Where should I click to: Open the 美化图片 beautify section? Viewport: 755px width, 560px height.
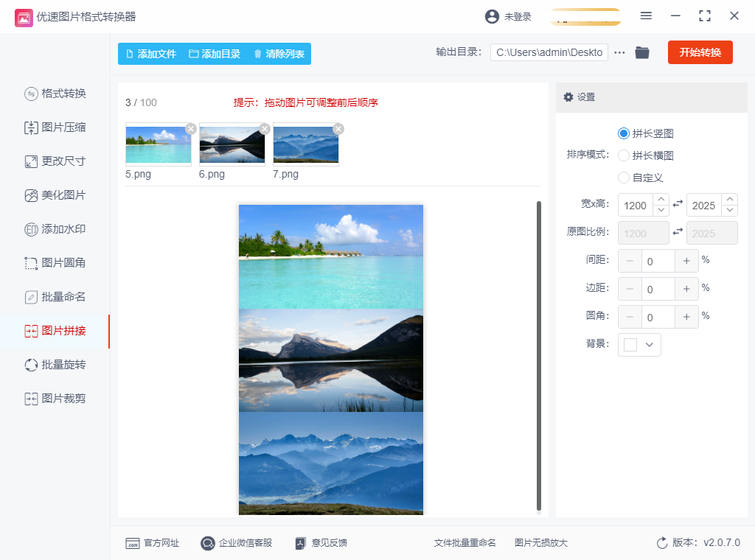(55, 195)
